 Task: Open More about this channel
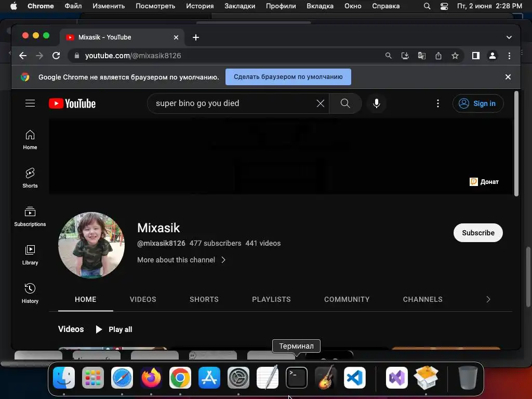pyautogui.click(x=181, y=260)
